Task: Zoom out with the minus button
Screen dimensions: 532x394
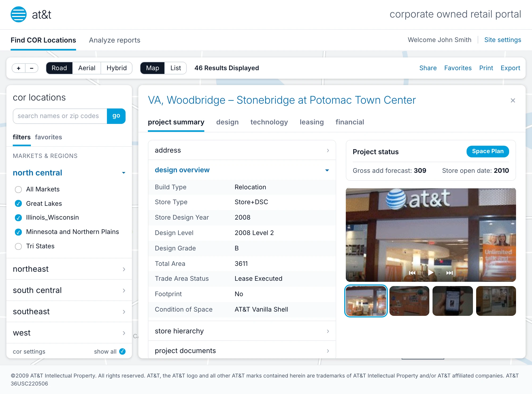Action: tap(32, 68)
